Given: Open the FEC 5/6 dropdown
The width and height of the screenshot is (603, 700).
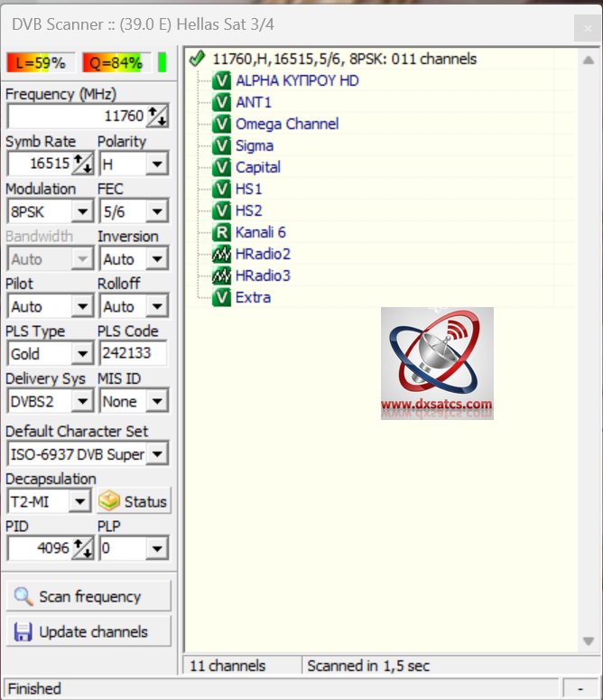Looking at the screenshot, I should click(157, 211).
